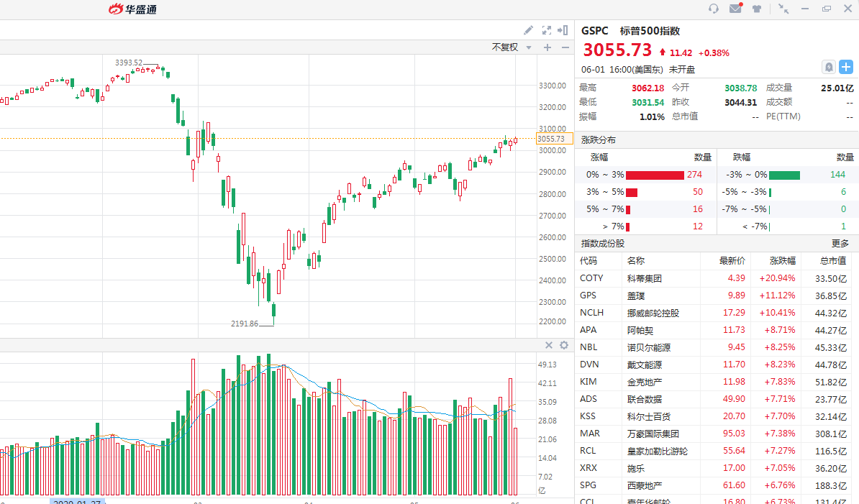Click the 3393.52 high price label
859x504 pixels.
129,63
